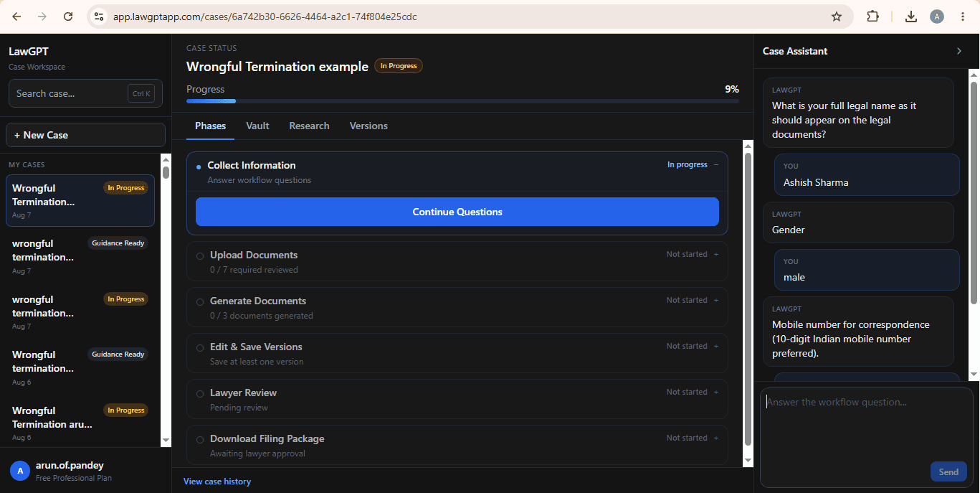Expand the Upload Documents phase
980x493 pixels.
click(x=715, y=254)
